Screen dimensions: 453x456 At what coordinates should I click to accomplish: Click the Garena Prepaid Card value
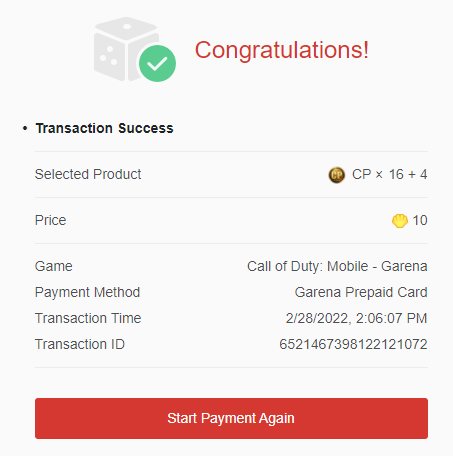[361, 292]
